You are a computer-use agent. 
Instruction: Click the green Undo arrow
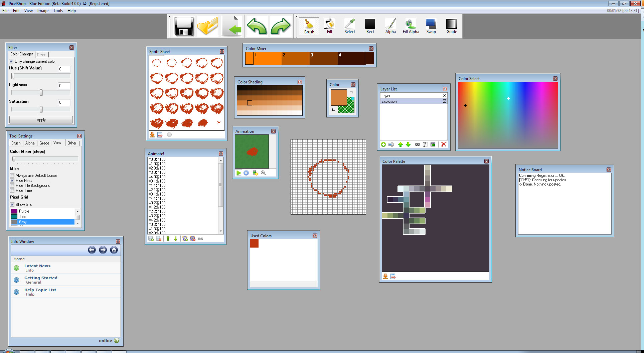pyautogui.click(x=257, y=26)
